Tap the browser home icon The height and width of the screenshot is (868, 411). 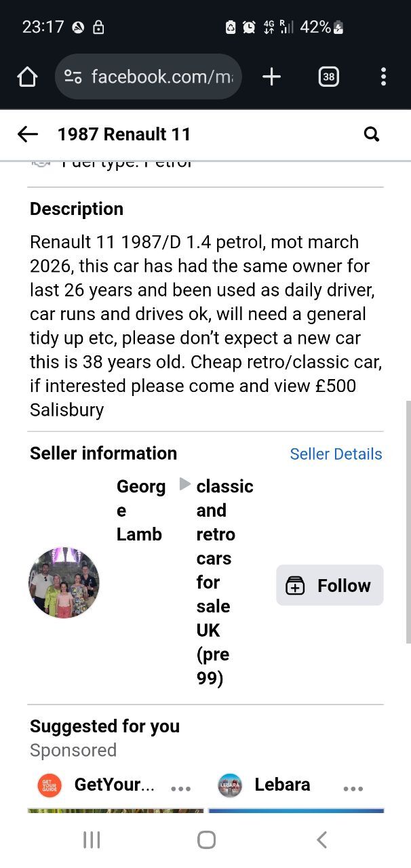pos(27,77)
